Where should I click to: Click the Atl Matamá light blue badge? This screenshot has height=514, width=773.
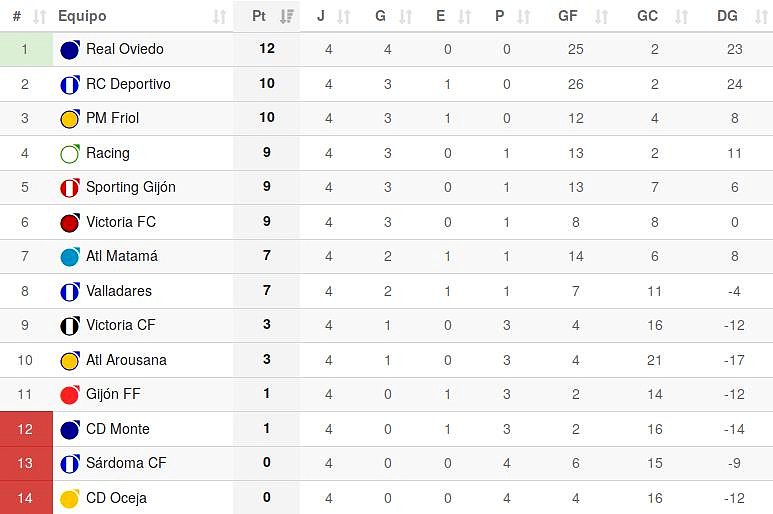pos(70,257)
